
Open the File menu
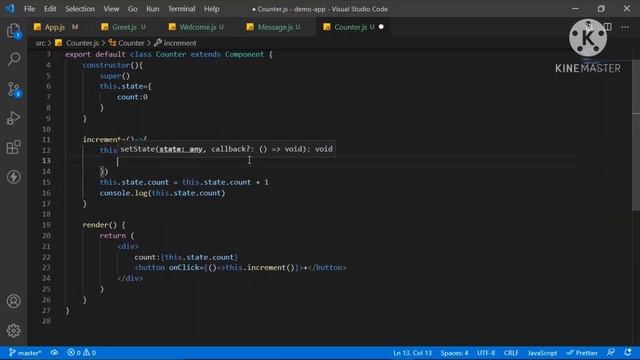[29, 9]
